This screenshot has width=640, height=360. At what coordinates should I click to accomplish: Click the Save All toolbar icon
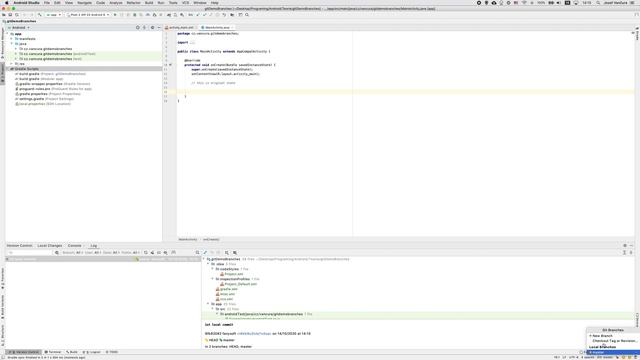[10, 15]
